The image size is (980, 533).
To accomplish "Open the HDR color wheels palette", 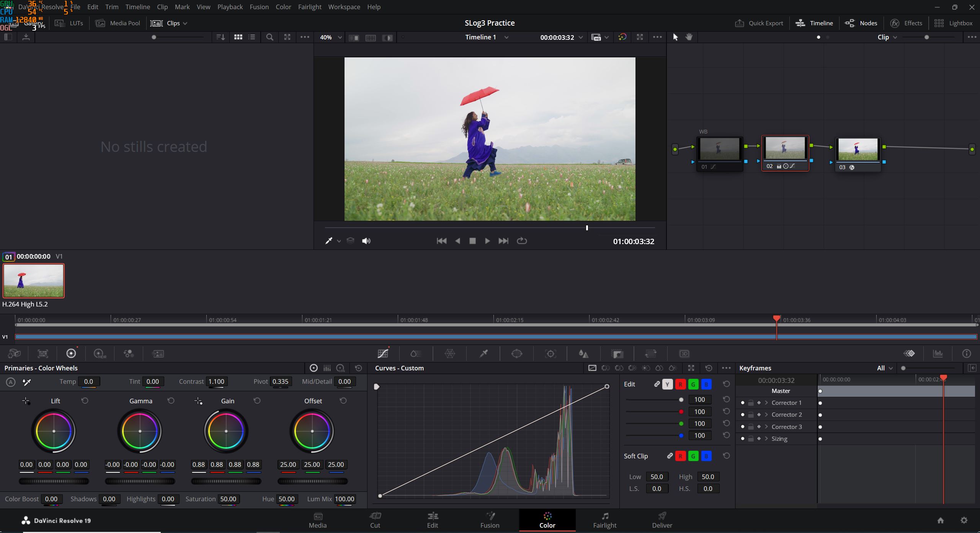I will pyautogui.click(x=100, y=354).
